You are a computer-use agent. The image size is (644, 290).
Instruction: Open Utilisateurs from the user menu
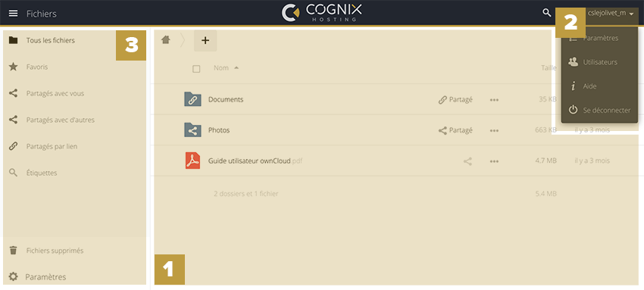(599, 62)
